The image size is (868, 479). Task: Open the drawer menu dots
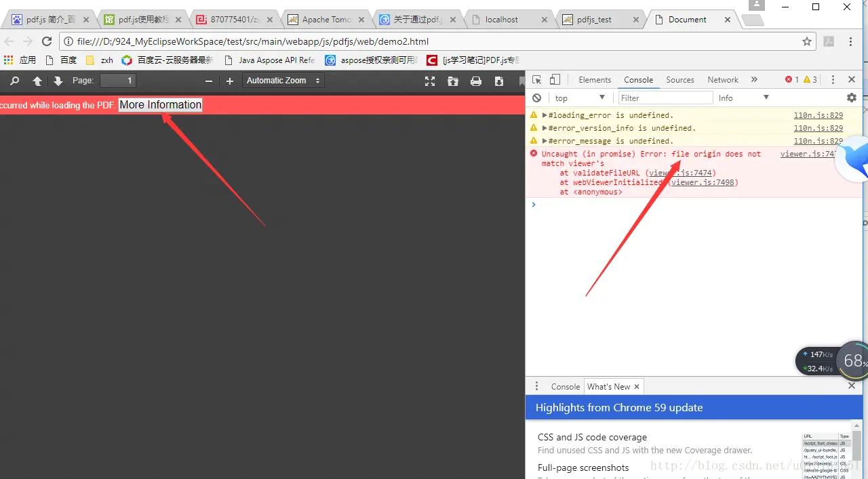pos(536,386)
